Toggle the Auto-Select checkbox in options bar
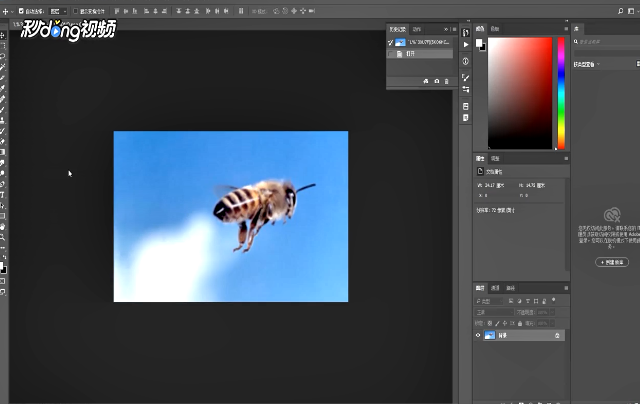The image size is (640, 404). pos(21,11)
